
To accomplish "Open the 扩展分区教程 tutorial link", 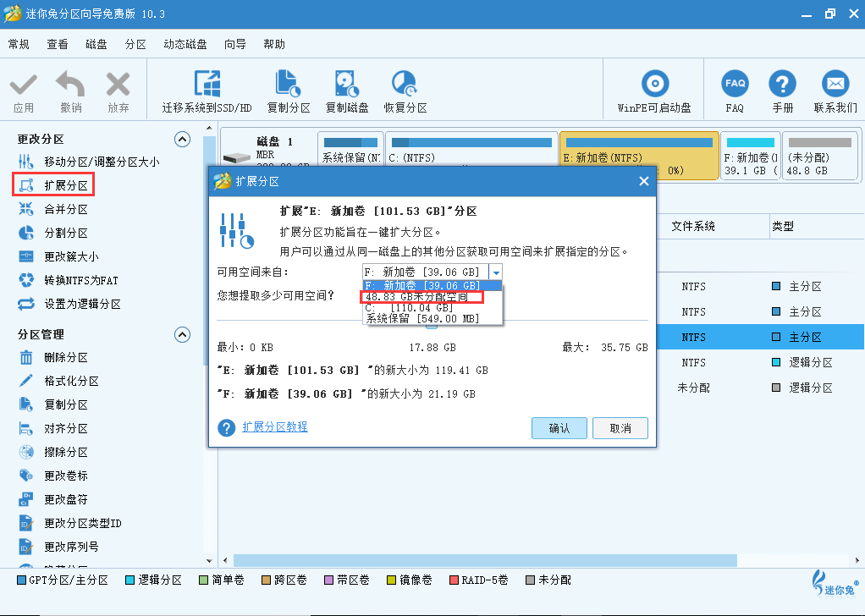I will pyautogui.click(x=275, y=426).
